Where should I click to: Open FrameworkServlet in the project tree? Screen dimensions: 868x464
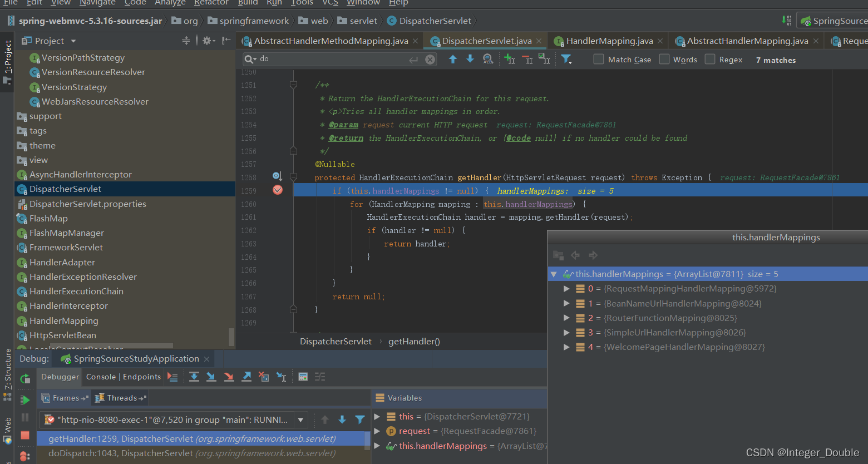pos(66,248)
